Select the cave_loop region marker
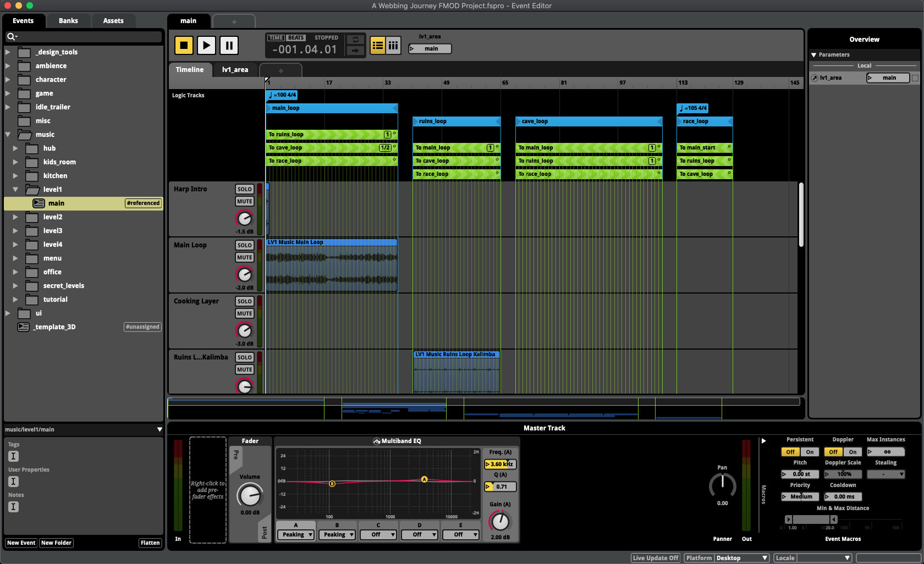 pos(588,121)
